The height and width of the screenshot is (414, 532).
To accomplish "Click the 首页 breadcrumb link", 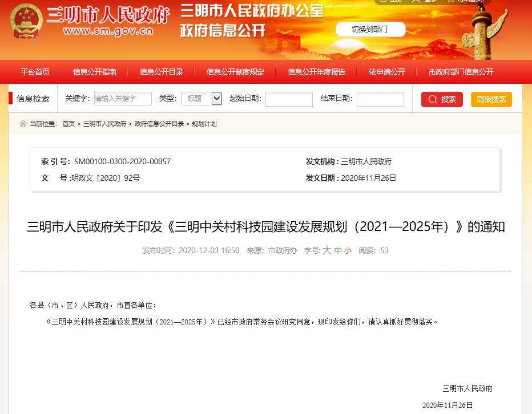I will pos(68,124).
